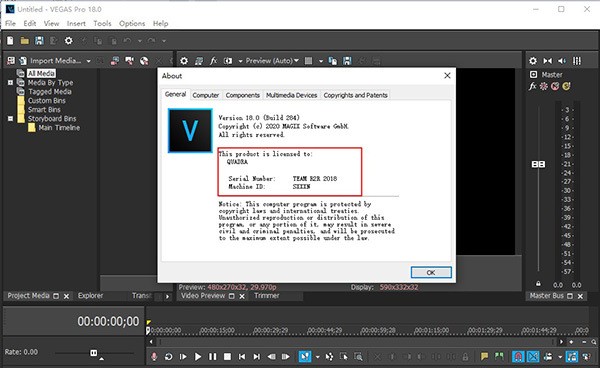The height and width of the screenshot is (368, 600).
Task: Open Copyrights and Patents tab in About
Action: coord(355,95)
